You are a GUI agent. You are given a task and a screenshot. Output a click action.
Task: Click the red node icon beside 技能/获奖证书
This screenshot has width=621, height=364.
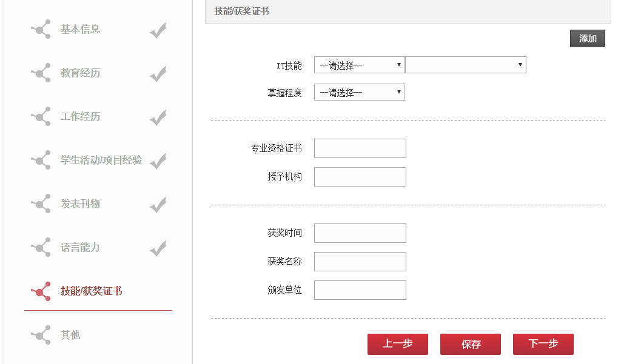(x=41, y=291)
